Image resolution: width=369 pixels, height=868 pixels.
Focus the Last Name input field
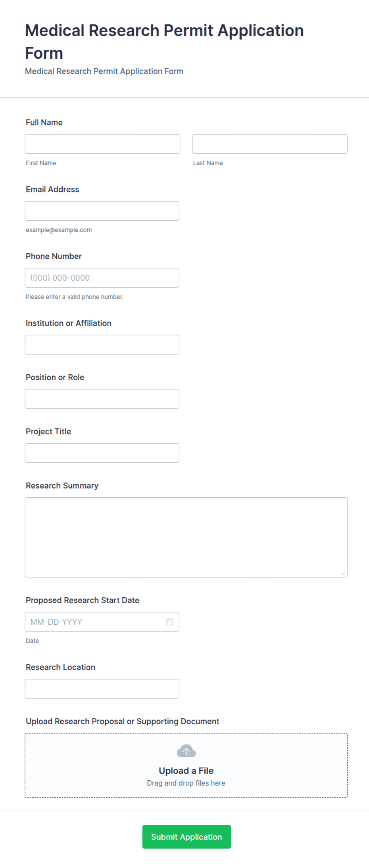(x=270, y=144)
